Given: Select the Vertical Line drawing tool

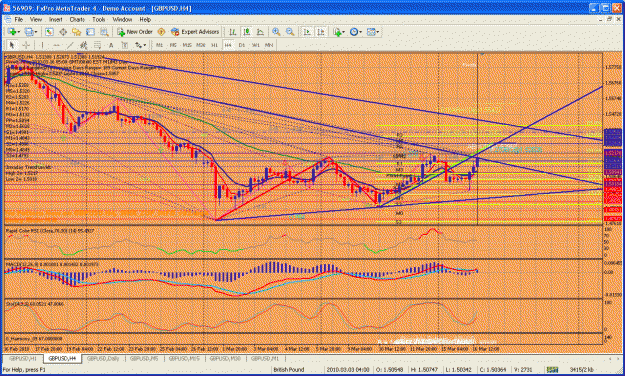Looking at the screenshot, I should pyautogui.click(x=42, y=45).
